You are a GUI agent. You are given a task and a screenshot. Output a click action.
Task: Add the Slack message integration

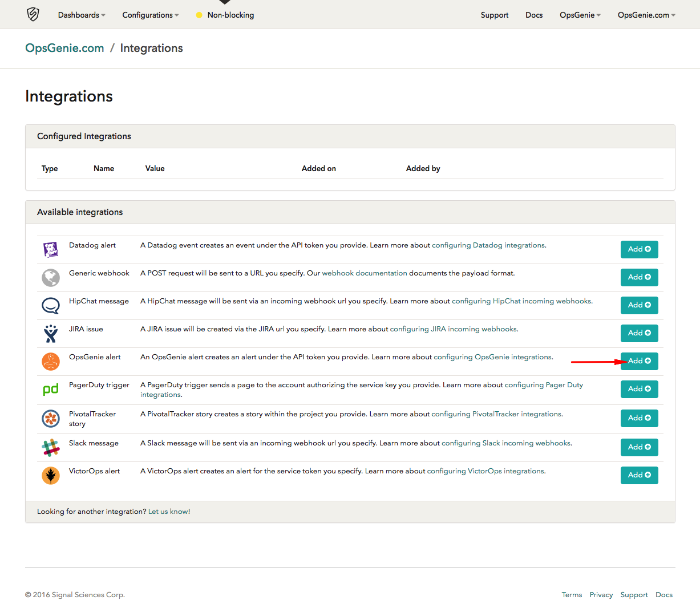point(640,447)
